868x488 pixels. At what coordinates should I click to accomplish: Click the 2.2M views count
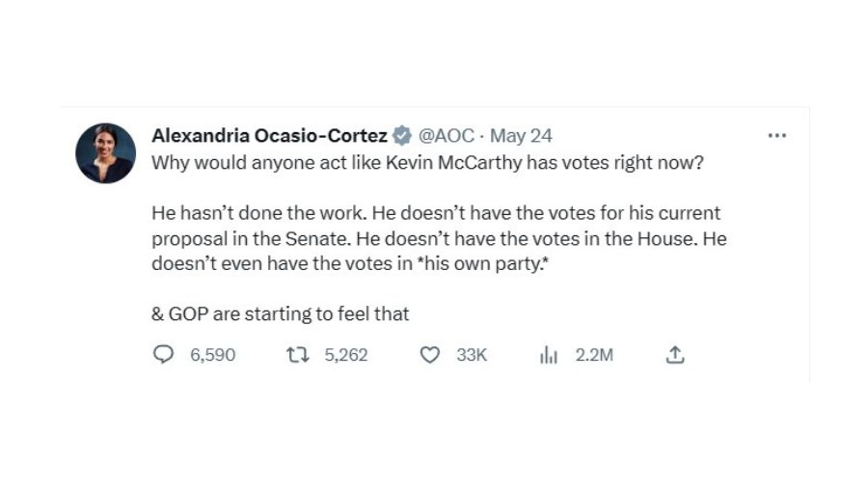pos(594,355)
